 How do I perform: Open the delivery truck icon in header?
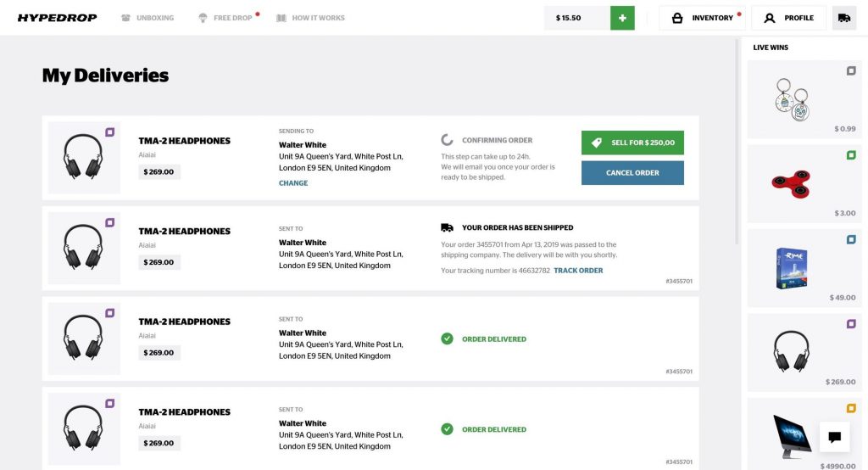coord(844,18)
